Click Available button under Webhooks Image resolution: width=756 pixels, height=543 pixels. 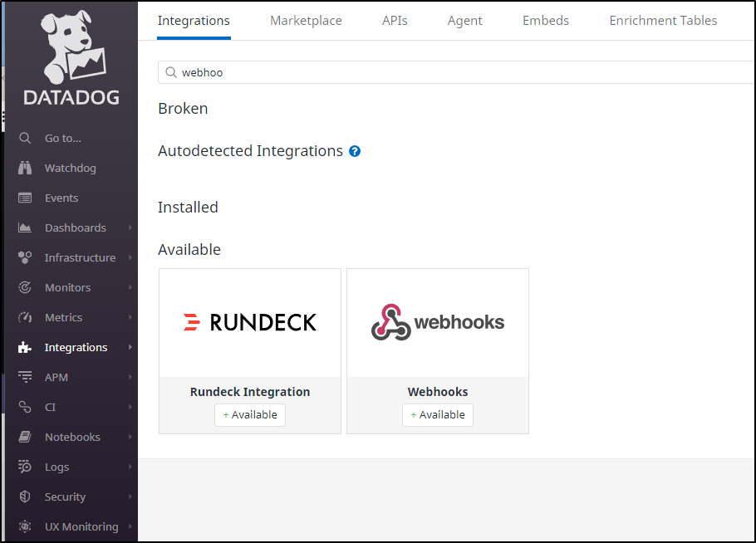point(438,415)
